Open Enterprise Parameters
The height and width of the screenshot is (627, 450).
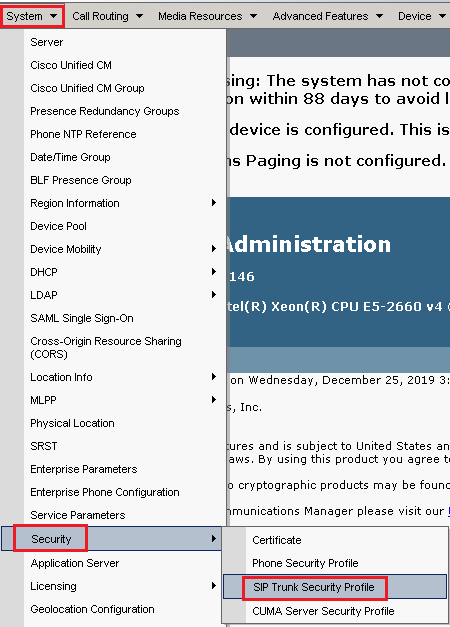click(84, 469)
